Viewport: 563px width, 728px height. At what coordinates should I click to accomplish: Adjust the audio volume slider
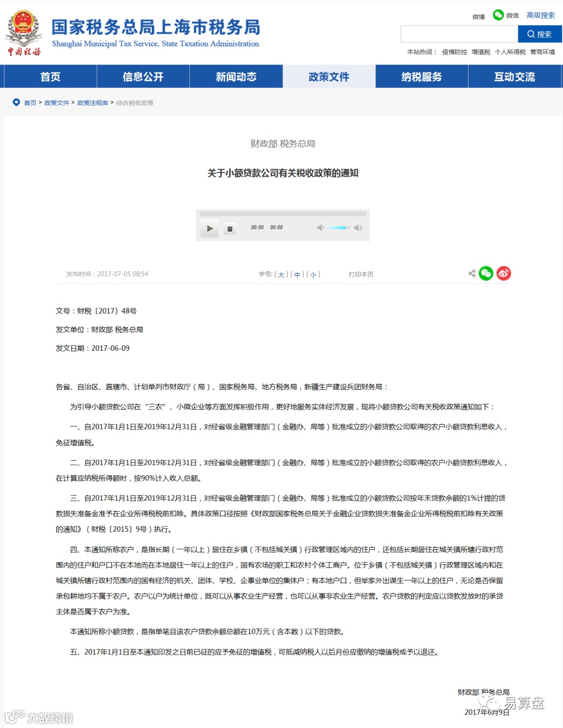[339, 228]
